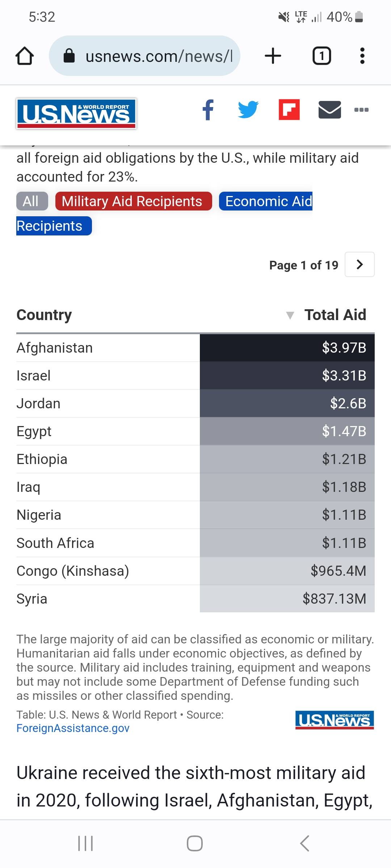The height and width of the screenshot is (868, 391).
Task: Open the browser three-dot menu
Action: pos(362,56)
